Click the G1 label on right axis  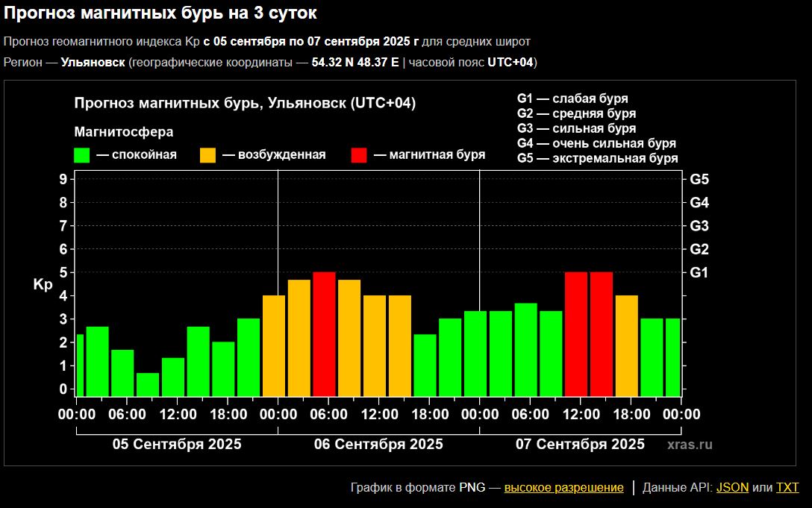(x=699, y=273)
